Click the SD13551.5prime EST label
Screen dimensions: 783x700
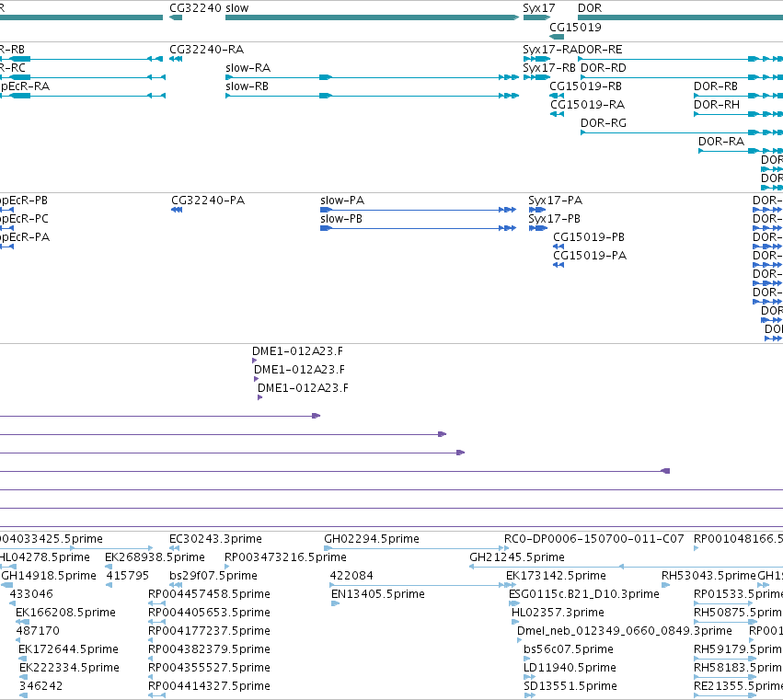[x=570, y=687]
